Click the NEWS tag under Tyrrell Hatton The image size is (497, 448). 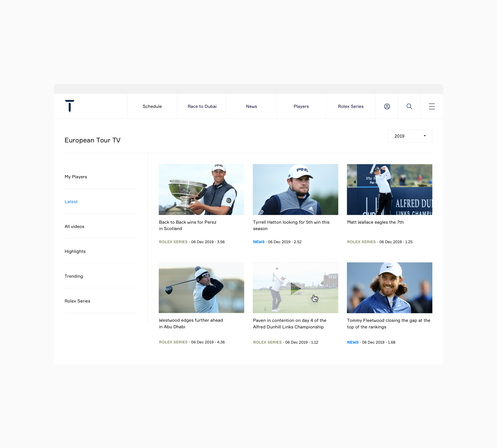[259, 242]
